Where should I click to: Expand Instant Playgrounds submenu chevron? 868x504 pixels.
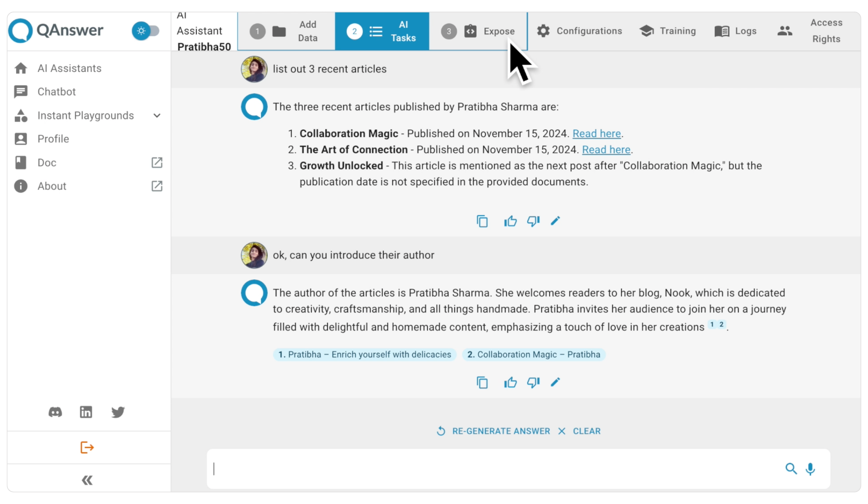tap(157, 115)
